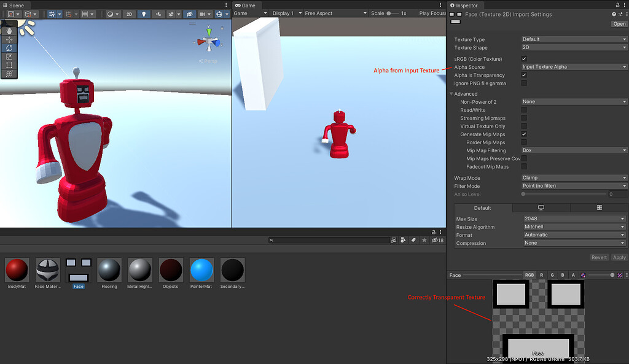
Task: Select the Default platform settings tab
Action: point(482,207)
